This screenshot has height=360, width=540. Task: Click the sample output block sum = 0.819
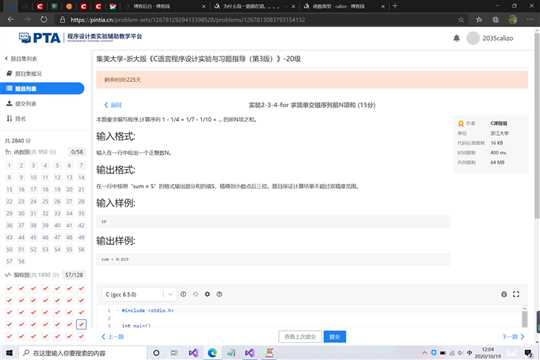click(273, 259)
